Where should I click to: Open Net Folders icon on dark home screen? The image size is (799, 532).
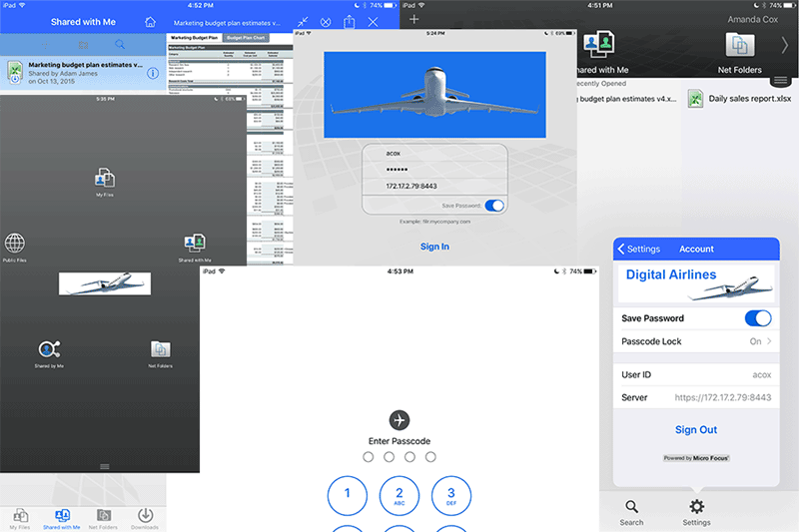tap(161, 353)
